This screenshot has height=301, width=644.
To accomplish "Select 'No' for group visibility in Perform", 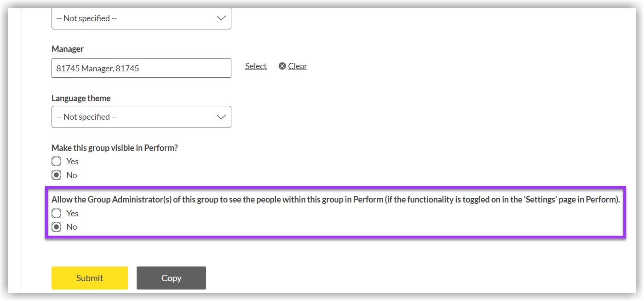I will coord(56,175).
